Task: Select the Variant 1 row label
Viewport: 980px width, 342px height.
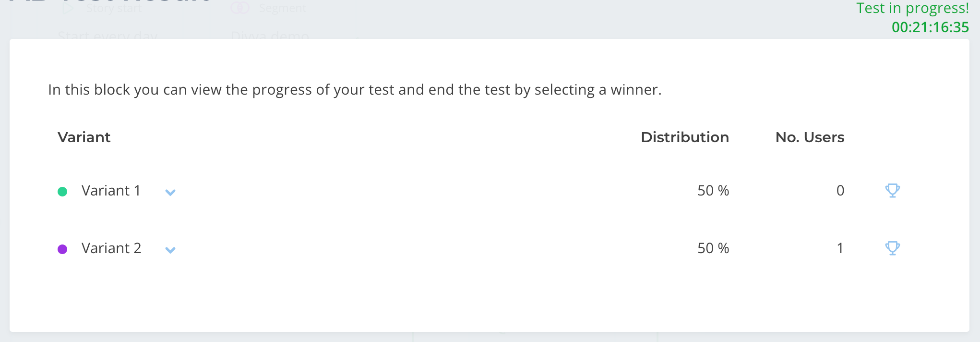Action: [x=111, y=191]
